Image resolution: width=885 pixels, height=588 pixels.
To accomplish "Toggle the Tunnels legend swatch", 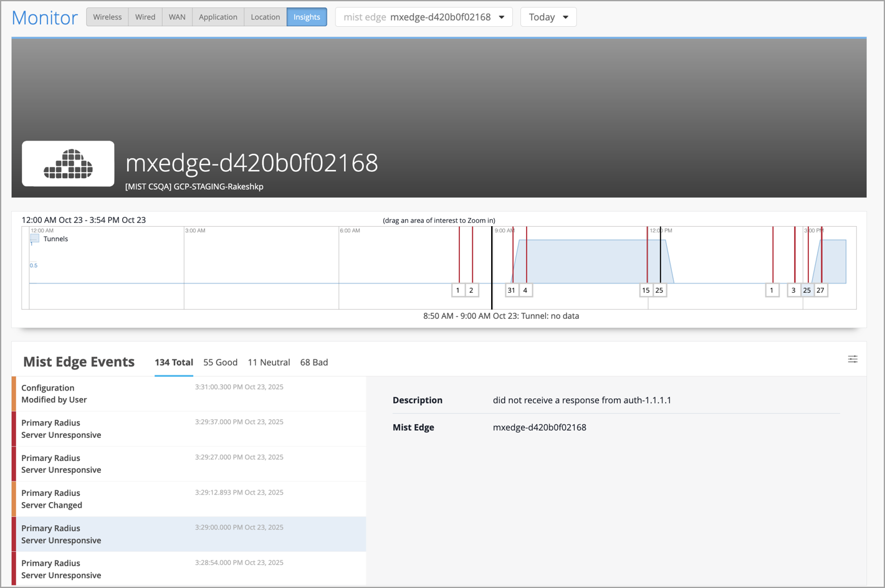I will pos(35,239).
